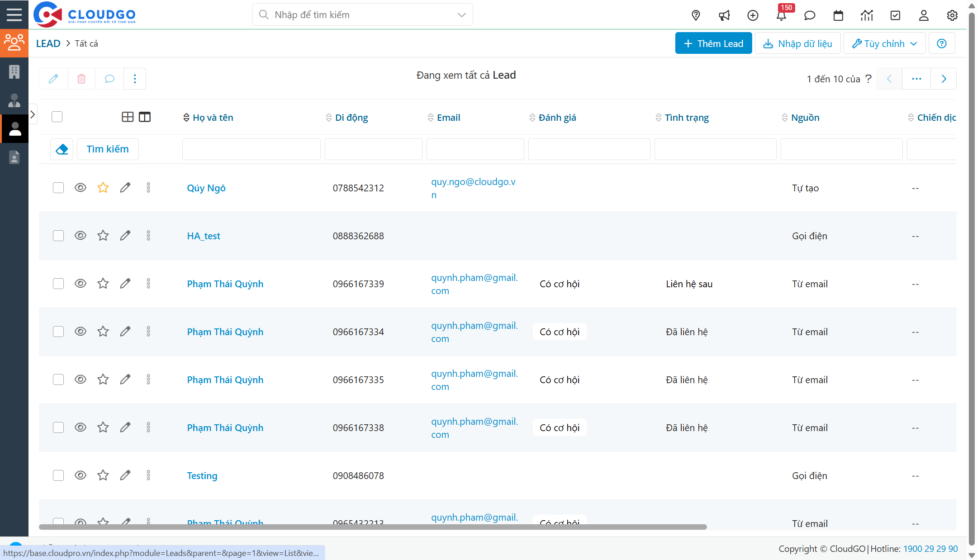Edit Testing lead with pencil icon
The width and height of the screenshot is (977, 560).
125,475
